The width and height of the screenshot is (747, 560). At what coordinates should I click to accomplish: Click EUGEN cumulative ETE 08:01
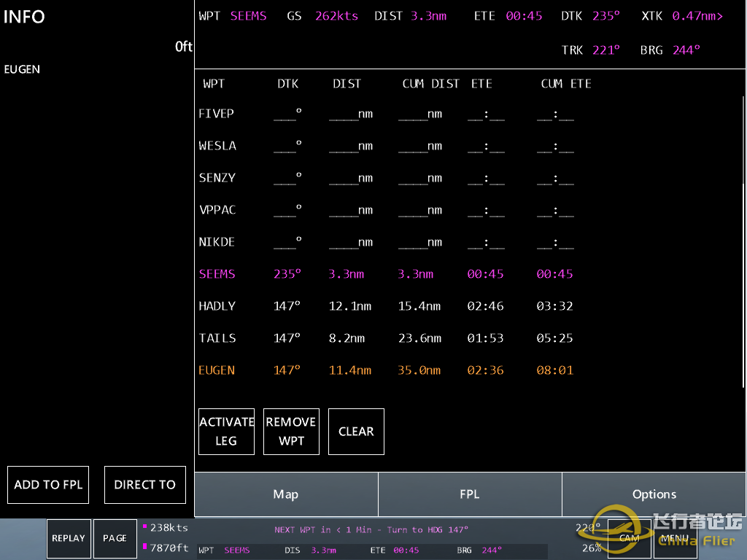pos(554,370)
